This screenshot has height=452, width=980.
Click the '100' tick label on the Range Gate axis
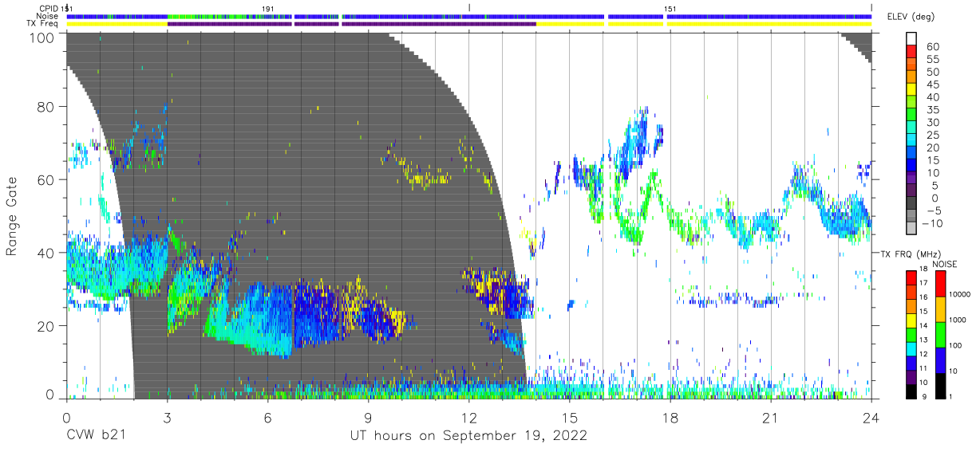[41, 37]
